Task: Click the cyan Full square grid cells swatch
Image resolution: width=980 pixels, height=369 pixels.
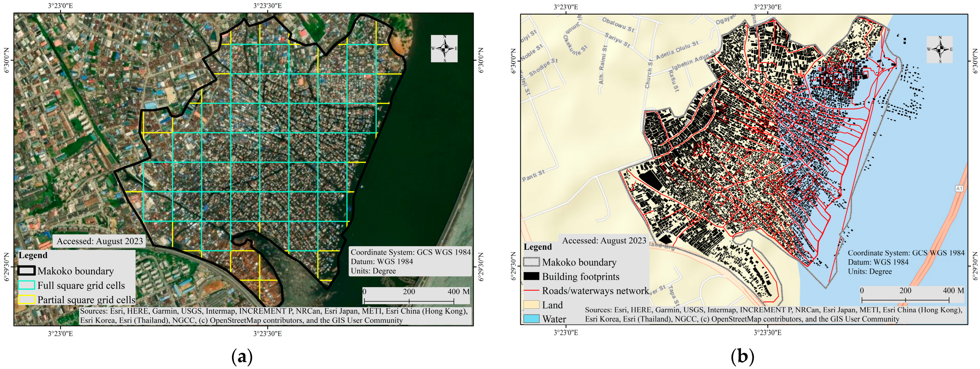Action: (x=26, y=285)
